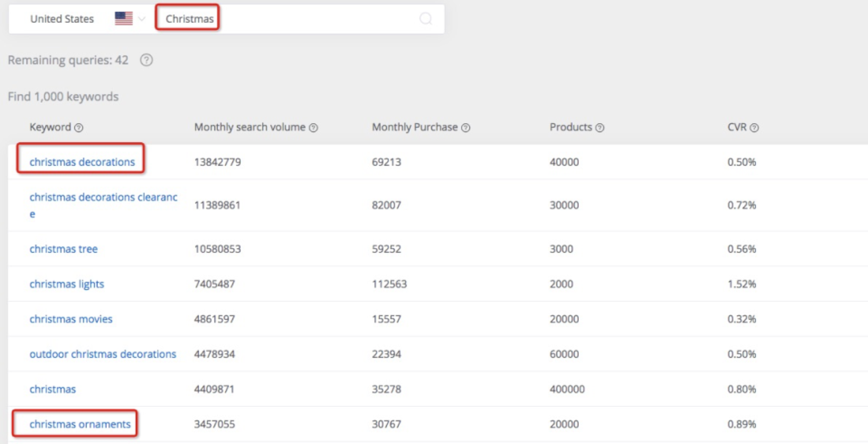Click the CVR column header

tap(737, 127)
